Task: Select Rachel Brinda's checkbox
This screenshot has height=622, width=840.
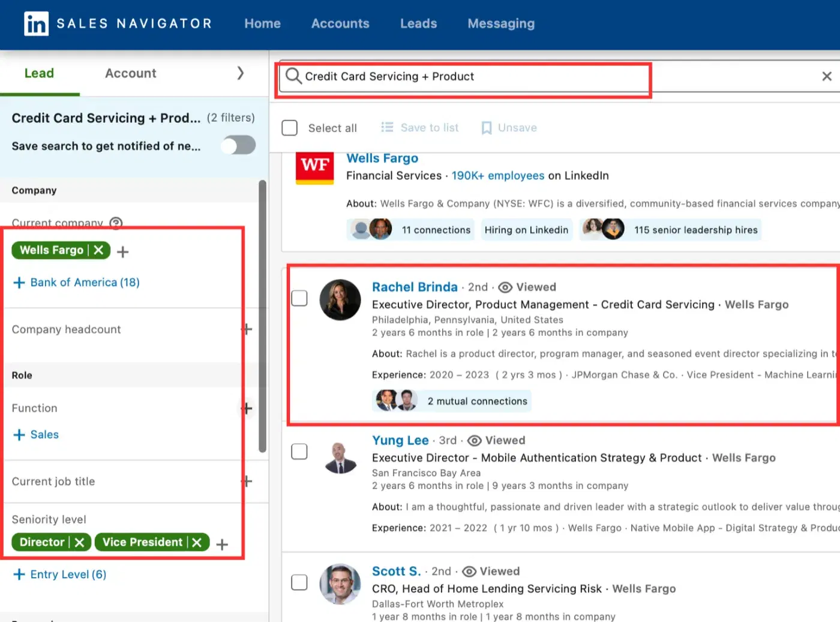Action: pos(299,298)
